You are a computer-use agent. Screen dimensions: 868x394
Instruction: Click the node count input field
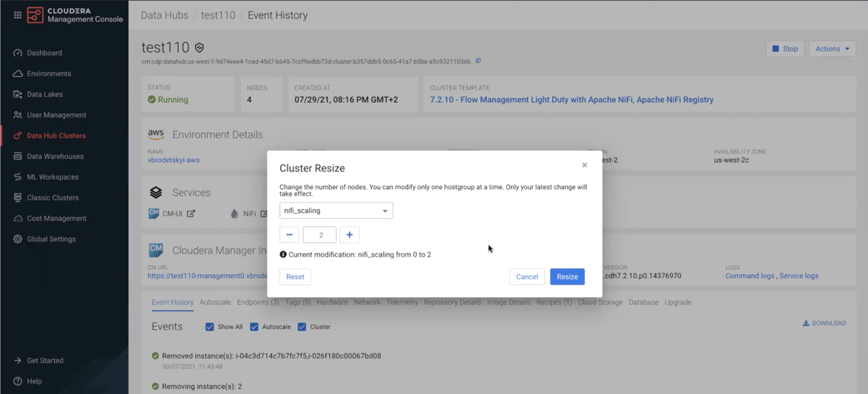coord(319,234)
